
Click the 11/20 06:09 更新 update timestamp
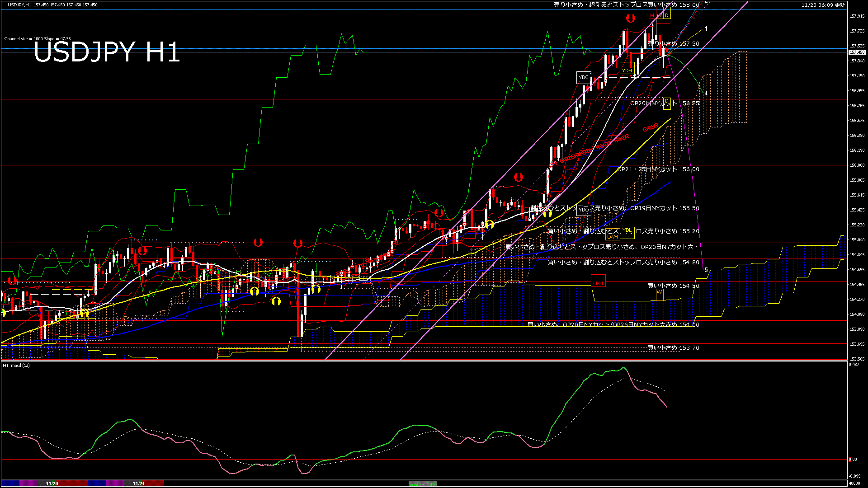coord(823,5)
